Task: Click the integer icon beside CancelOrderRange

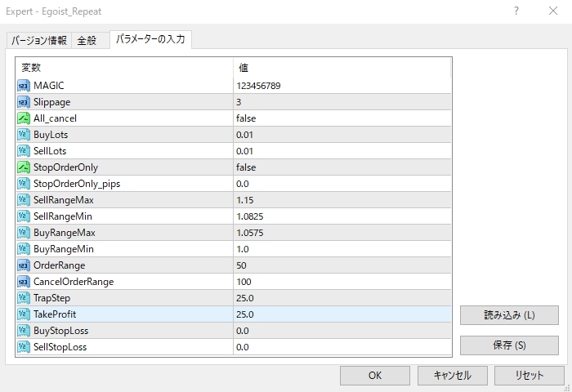Action: coord(23,282)
